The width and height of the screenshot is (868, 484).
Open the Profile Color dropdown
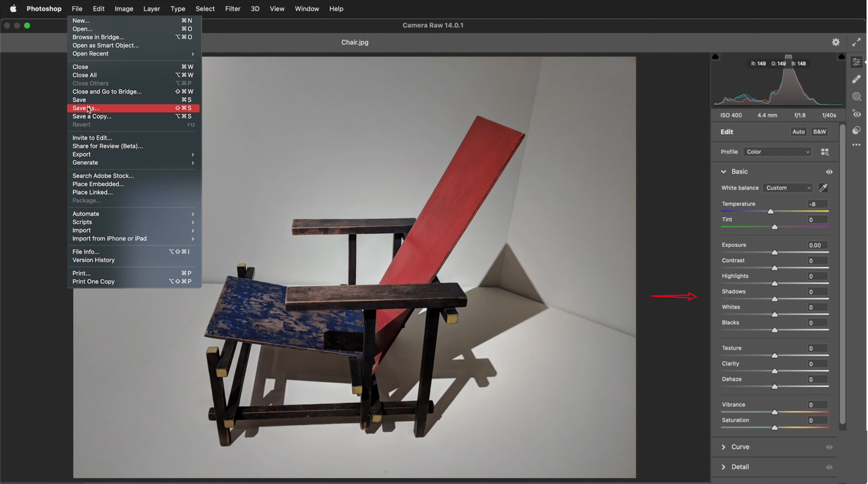point(777,152)
